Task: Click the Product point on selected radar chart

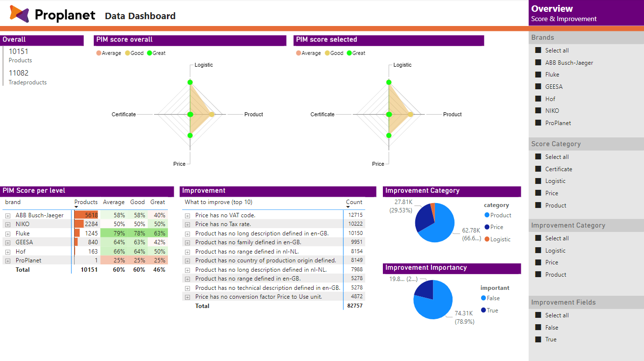Action: (411, 114)
